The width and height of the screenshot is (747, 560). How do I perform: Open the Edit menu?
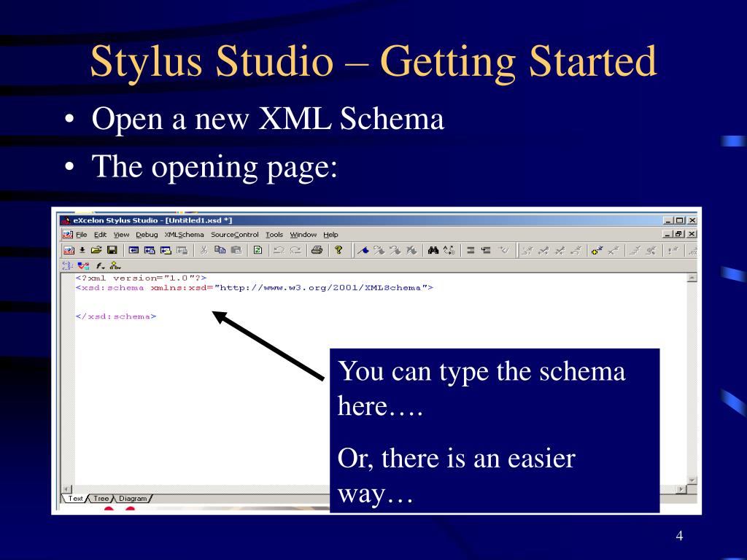100,235
